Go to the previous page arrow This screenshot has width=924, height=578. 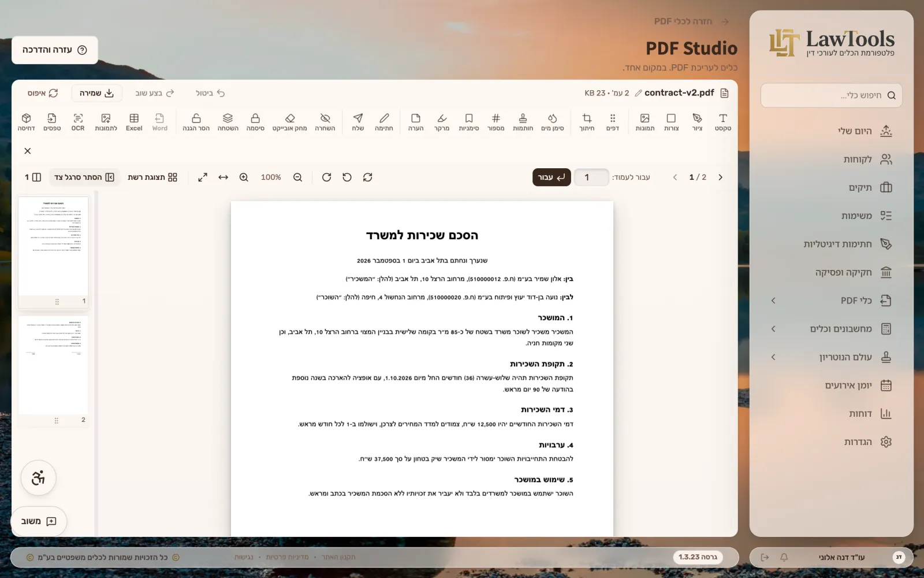(x=675, y=177)
